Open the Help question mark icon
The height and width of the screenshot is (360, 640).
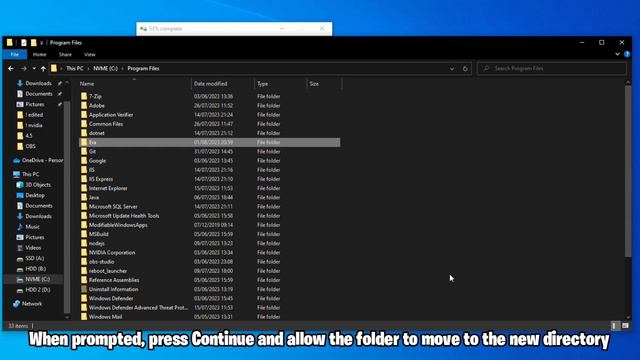click(x=627, y=54)
